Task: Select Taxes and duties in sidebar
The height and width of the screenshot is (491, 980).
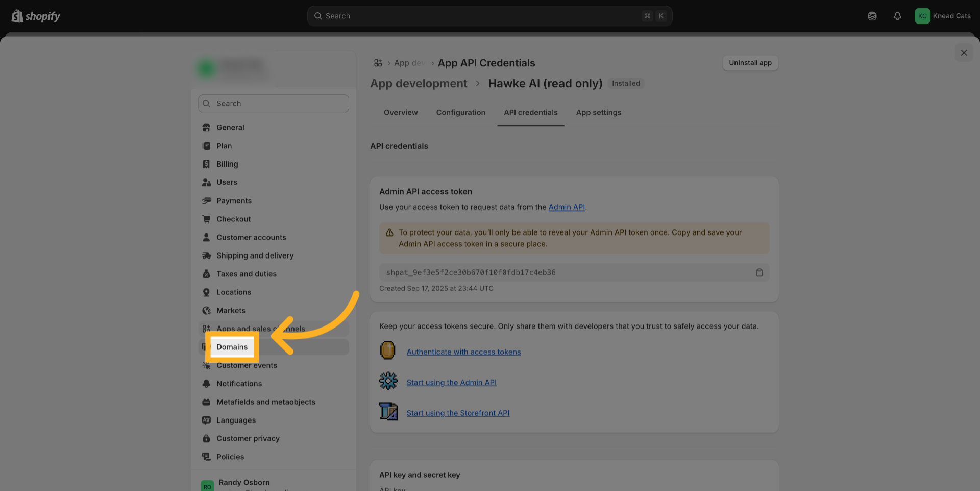Action: [x=246, y=274]
